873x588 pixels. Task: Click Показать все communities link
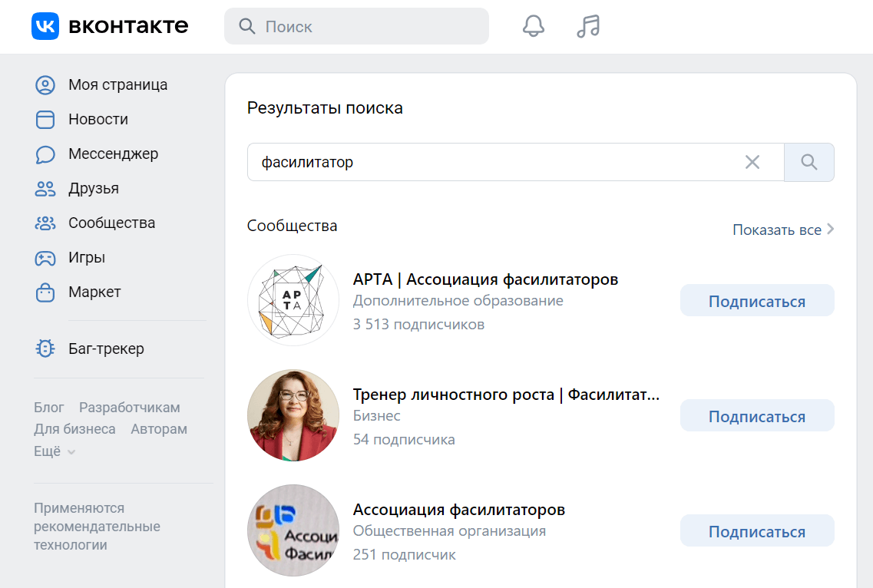click(777, 230)
